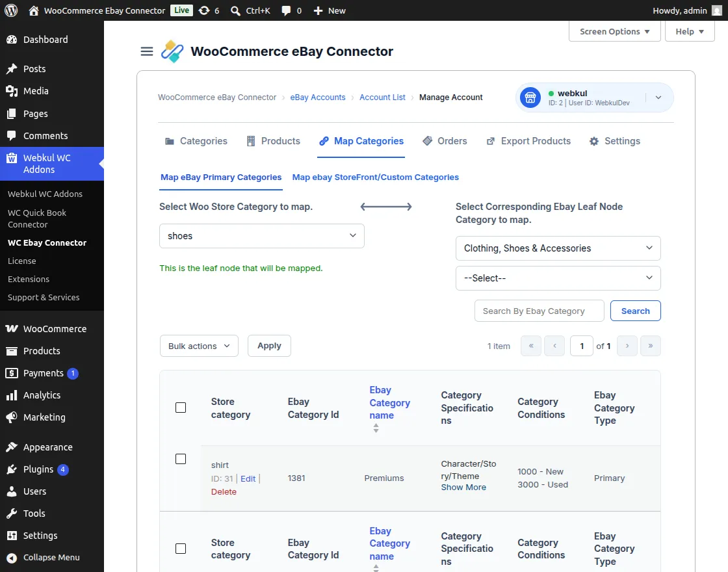Click the webkul store account icon
Viewport: 728px width, 572px height.
pyautogui.click(x=530, y=97)
